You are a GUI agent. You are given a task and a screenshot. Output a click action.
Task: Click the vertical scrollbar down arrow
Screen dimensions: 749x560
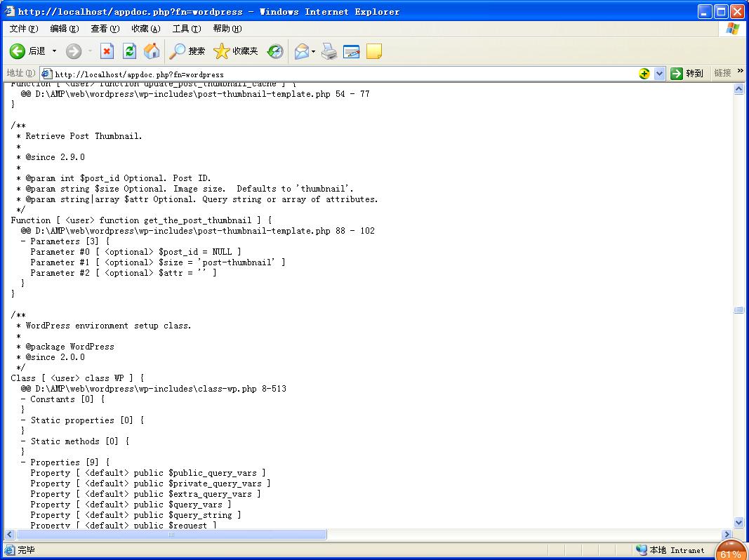coord(738,522)
